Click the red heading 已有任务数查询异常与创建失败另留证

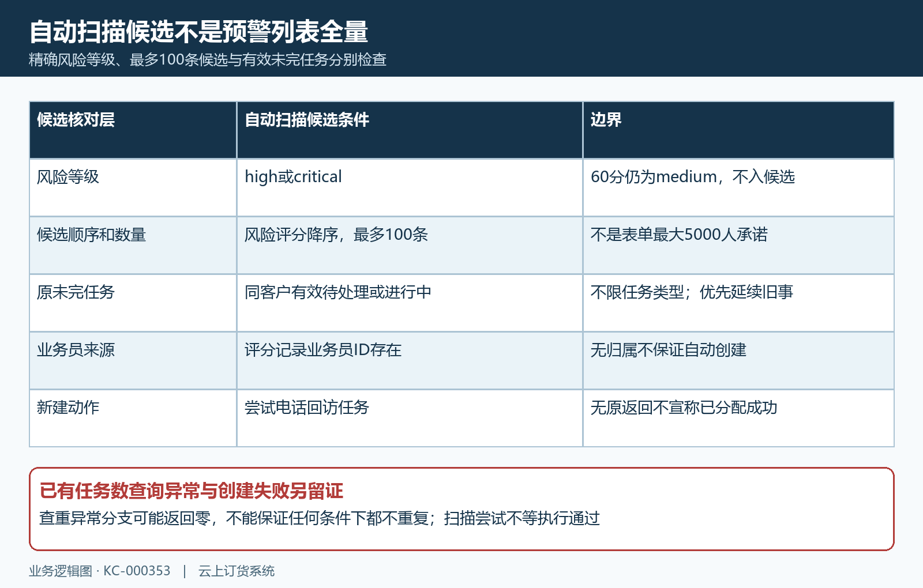click(192, 491)
